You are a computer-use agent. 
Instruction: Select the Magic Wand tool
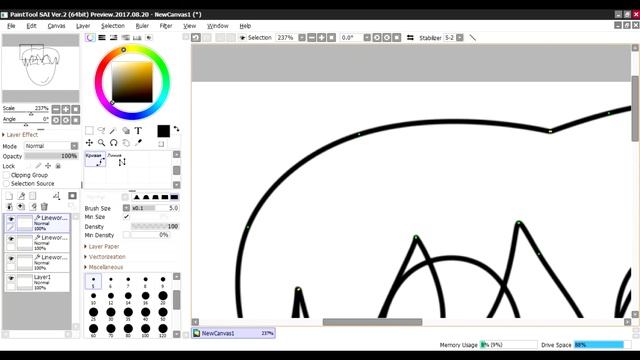click(x=113, y=131)
